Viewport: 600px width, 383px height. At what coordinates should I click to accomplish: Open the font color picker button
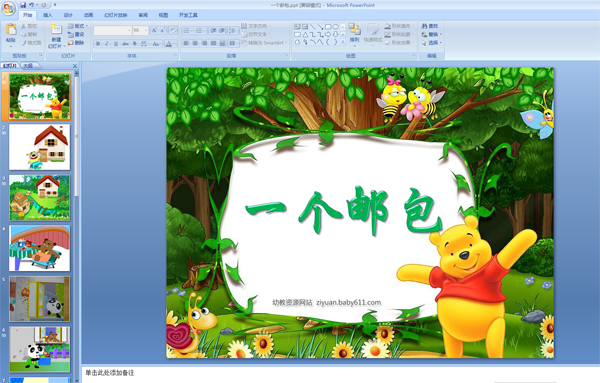click(169, 44)
